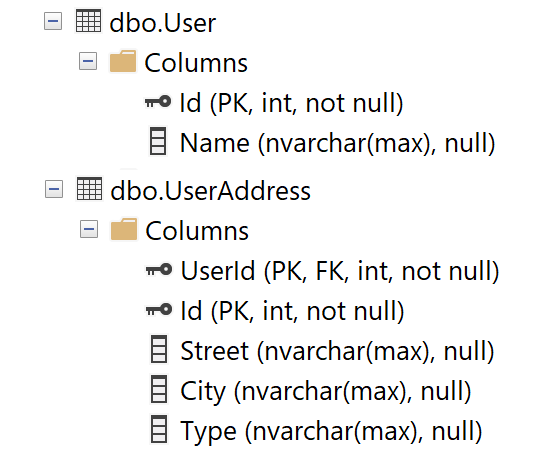This screenshot has width=545, height=452.
Task: Click the column icon beside Type
Action: pos(159,429)
